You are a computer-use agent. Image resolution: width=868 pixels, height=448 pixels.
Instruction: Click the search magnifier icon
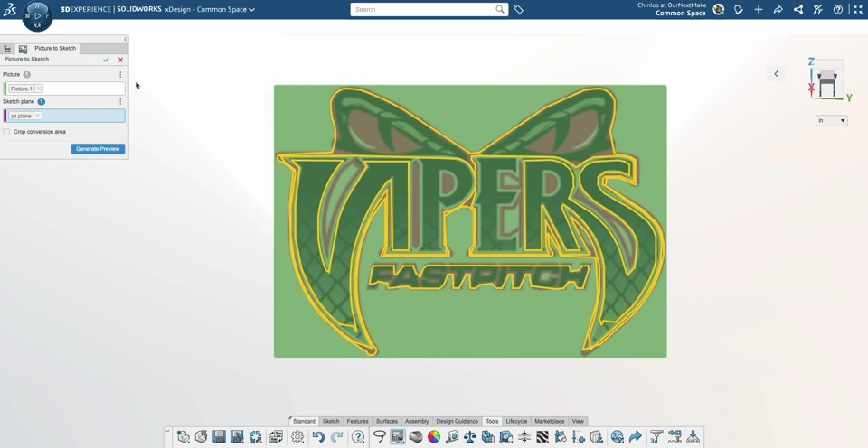pyautogui.click(x=500, y=9)
